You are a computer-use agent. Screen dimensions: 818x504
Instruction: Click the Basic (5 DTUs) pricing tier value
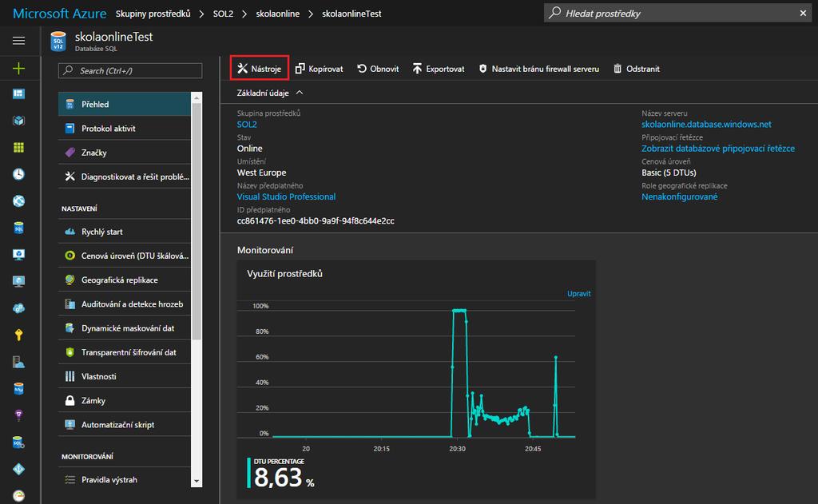click(x=669, y=173)
